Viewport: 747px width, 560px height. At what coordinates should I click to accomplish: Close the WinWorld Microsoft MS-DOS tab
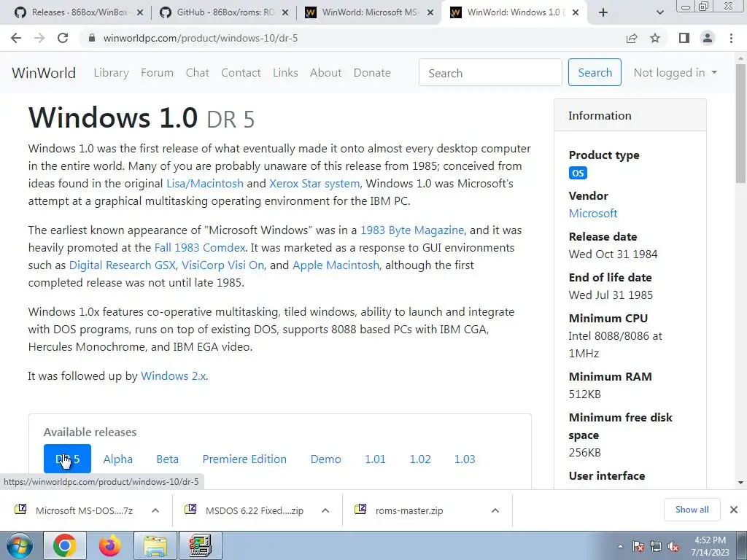pyautogui.click(x=430, y=13)
